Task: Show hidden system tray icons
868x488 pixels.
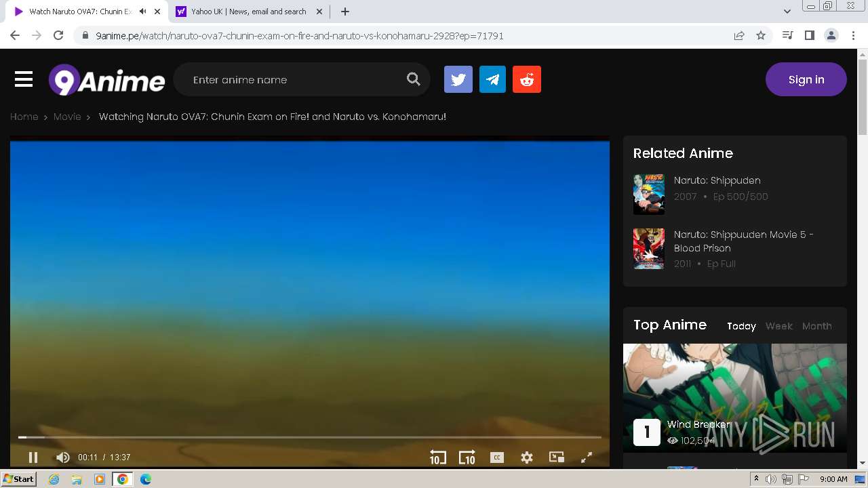Action: click(756, 479)
